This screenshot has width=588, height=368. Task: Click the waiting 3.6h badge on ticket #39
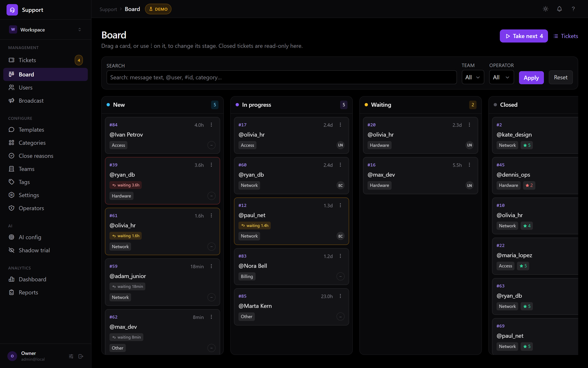pyautogui.click(x=125, y=185)
